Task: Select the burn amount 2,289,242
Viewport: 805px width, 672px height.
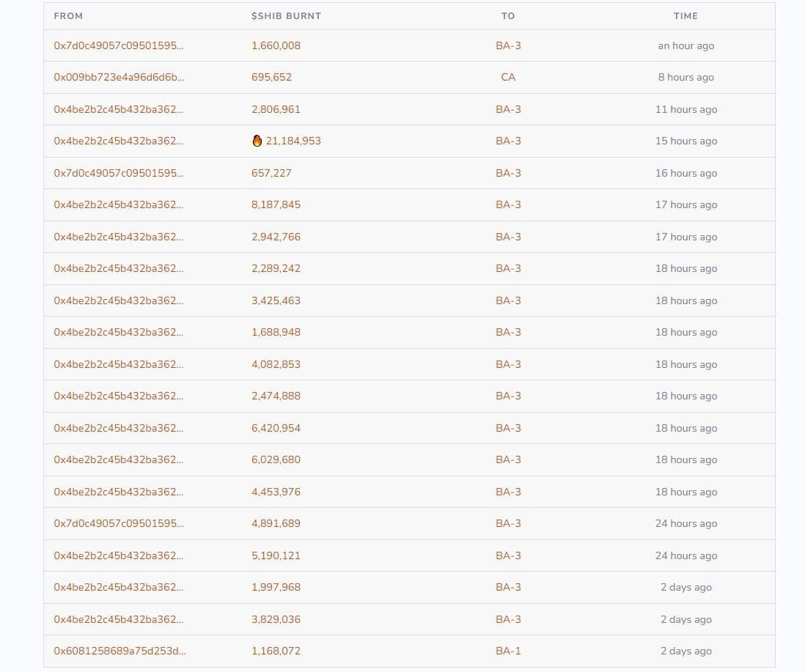Action: point(276,268)
